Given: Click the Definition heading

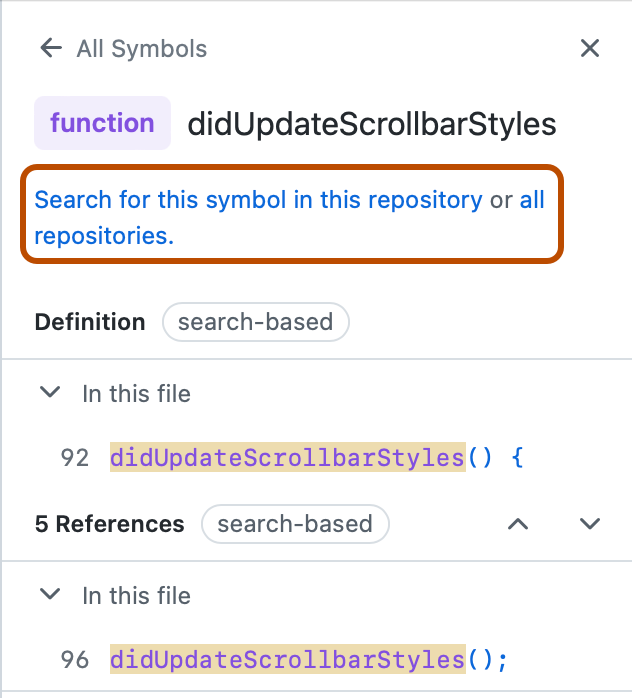Looking at the screenshot, I should (90, 322).
